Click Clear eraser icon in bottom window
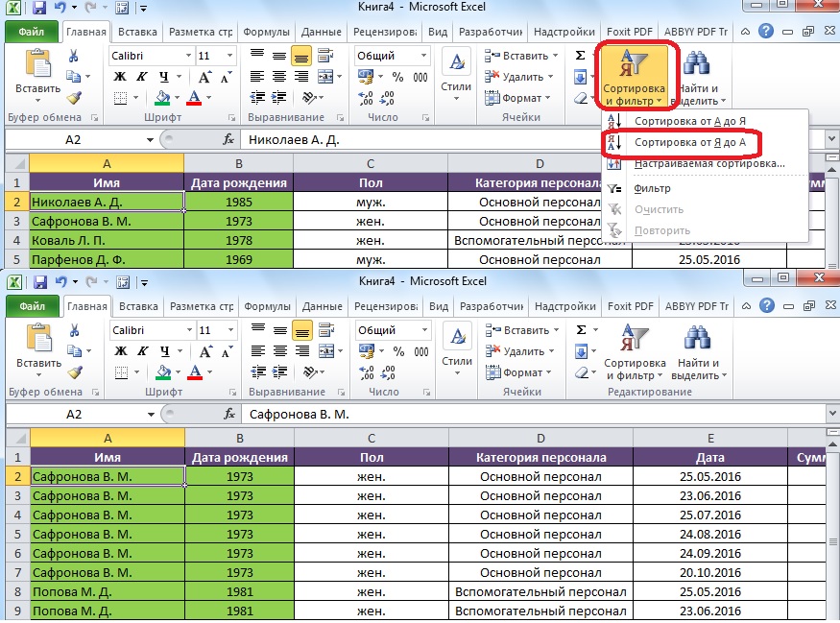The height and width of the screenshot is (623, 840). (x=581, y=372)
